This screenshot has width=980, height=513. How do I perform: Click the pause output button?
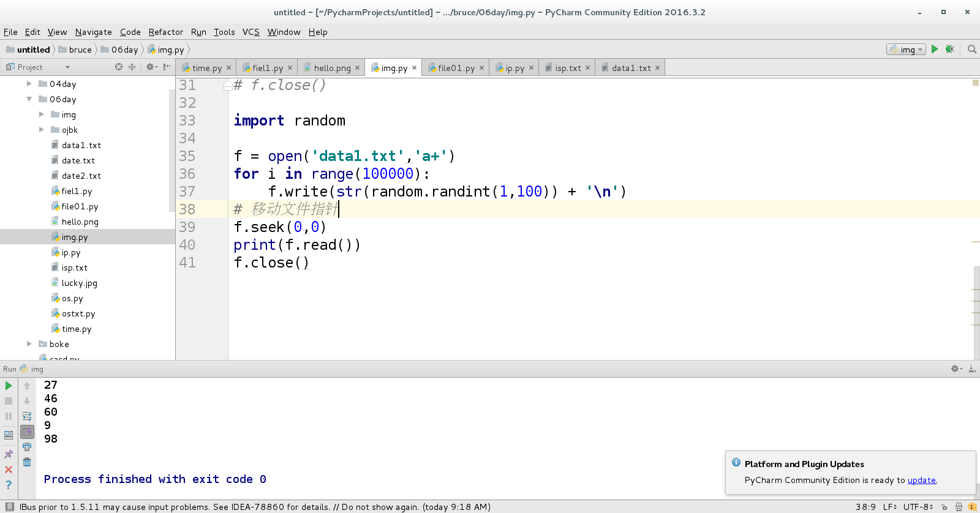(x=9, y=416)
